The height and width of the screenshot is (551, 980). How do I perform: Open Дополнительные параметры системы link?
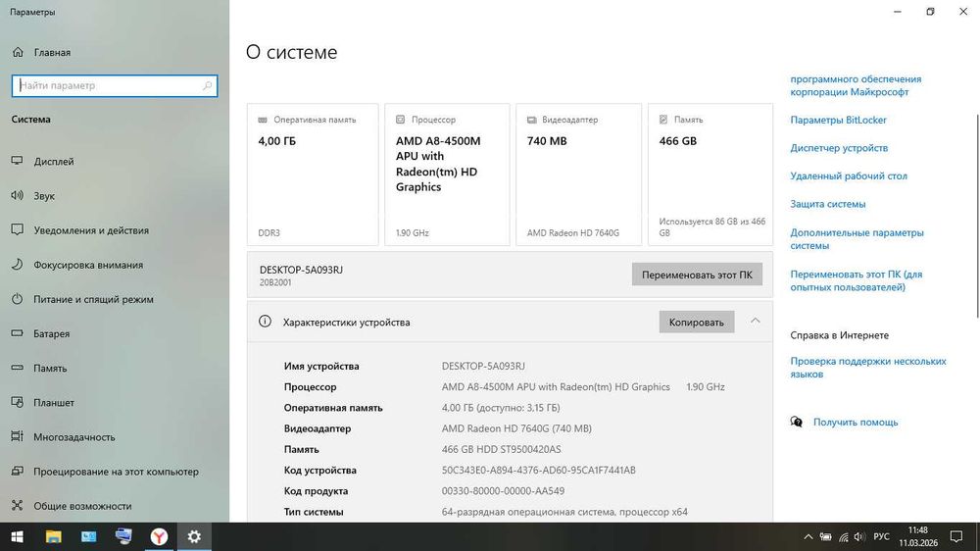coord(857,239)
